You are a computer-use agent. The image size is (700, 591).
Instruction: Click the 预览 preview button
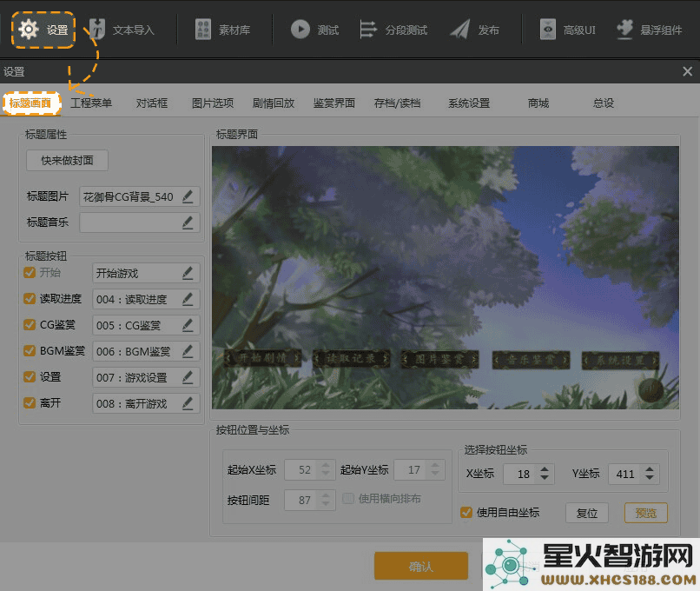point(646,513)
